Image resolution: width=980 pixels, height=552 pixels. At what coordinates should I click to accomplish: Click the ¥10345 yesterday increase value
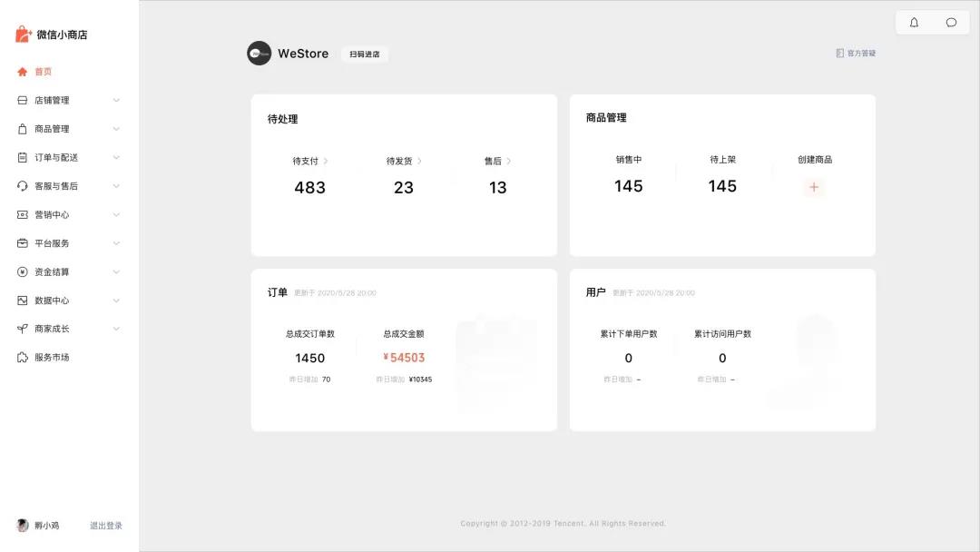click(x=420, y=379)
